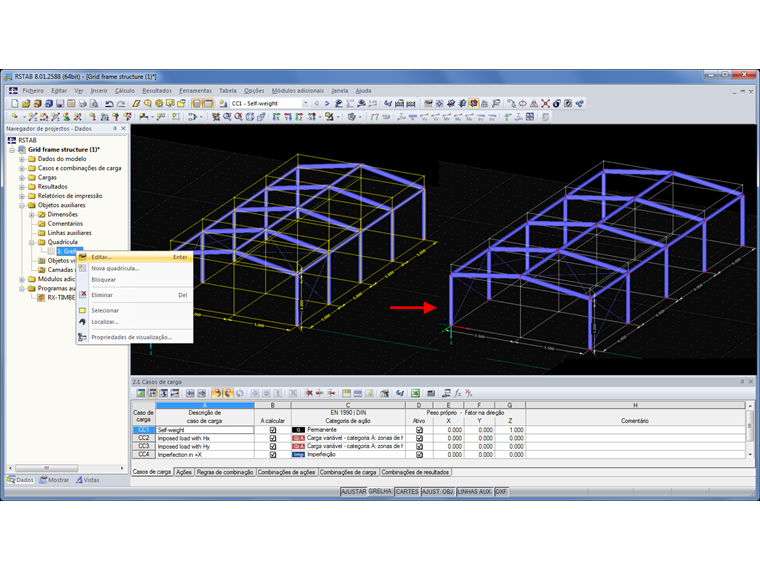The width and height of the screenshot is (760, 570).
Task: Expand 'Dados do modelo' tree node
Action: click(22, 159)
